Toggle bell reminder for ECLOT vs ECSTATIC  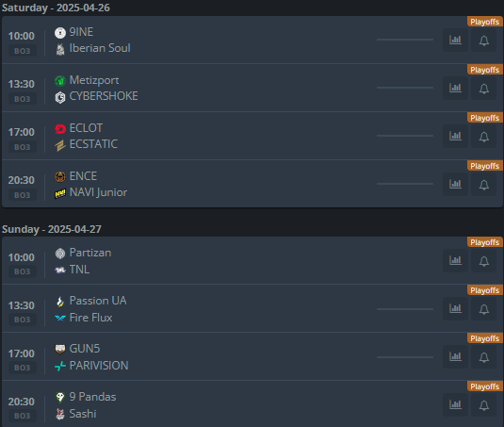(x=484, y=136)
